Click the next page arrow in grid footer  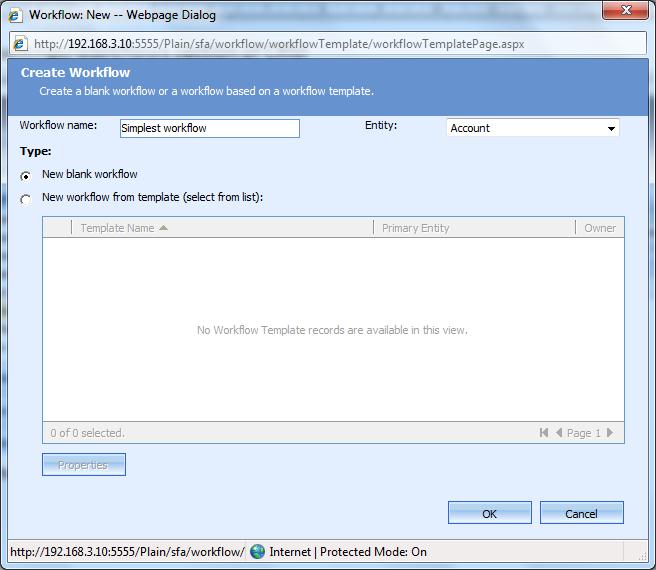(x=610, y=433)
